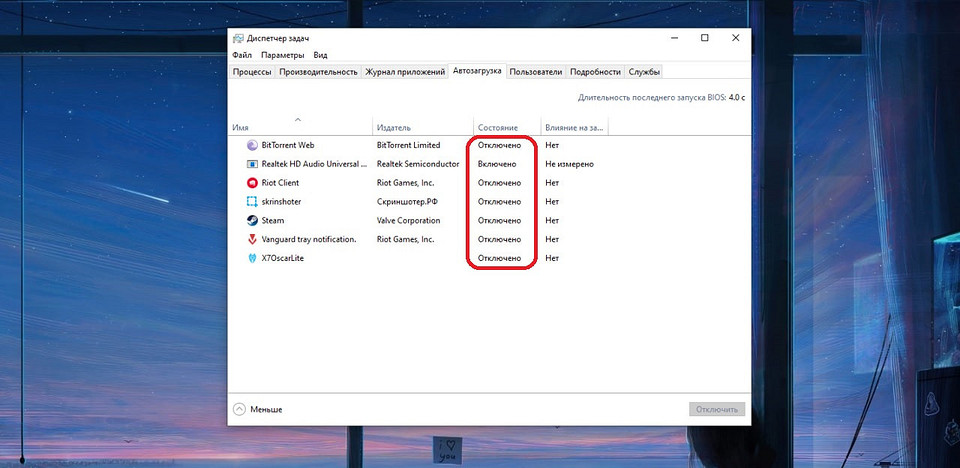
Task: Click the BitTorrent Web icon
Action: click(252, 145)
